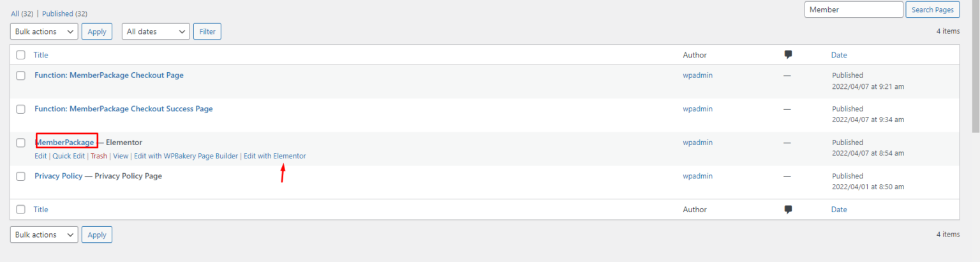Open Edit with WPBakery Page Builder
980x262 pixels.
(186, 156)
